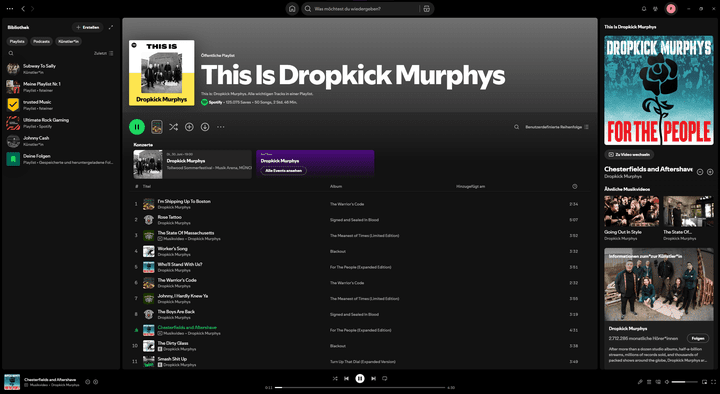Pause the playlist with green button

point(137,127)
